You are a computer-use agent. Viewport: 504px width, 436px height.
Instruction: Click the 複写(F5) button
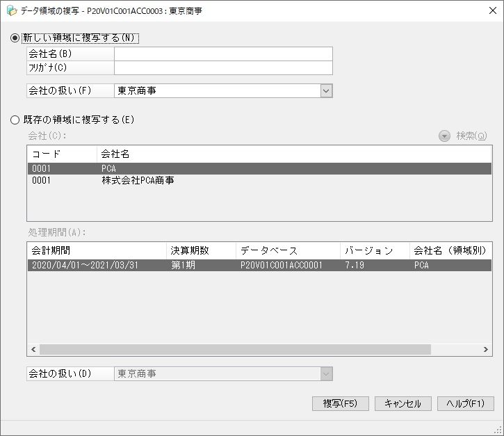340,403
